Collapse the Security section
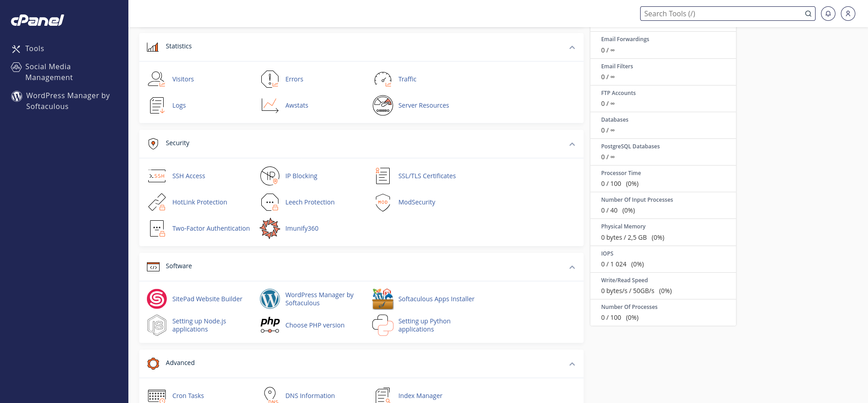This screenshot has width=868, height=403. [x=572, y=144]
